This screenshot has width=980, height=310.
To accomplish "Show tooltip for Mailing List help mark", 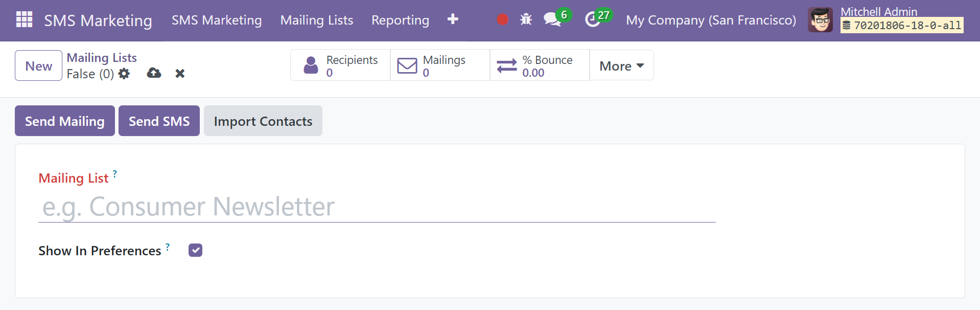I will (115, 174).
